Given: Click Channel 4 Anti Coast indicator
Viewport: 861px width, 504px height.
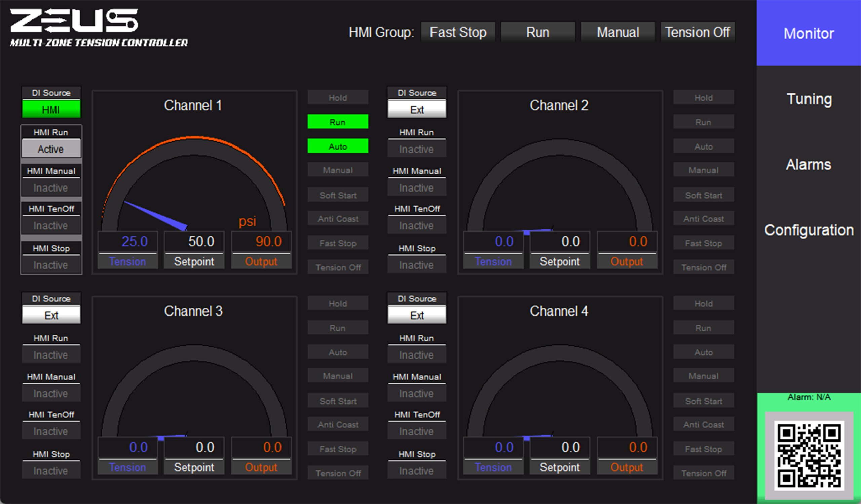Looking at the screenshot, I should coord(704,424).
